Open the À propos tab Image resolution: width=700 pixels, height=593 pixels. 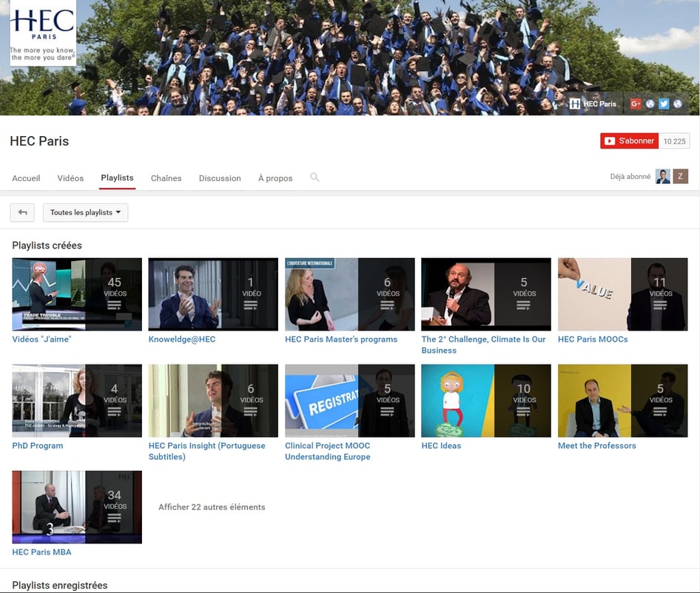pos(275,178)
